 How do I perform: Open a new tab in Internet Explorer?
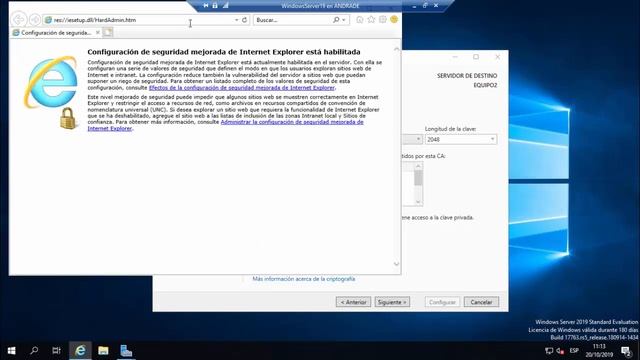(x=108, y=32)
